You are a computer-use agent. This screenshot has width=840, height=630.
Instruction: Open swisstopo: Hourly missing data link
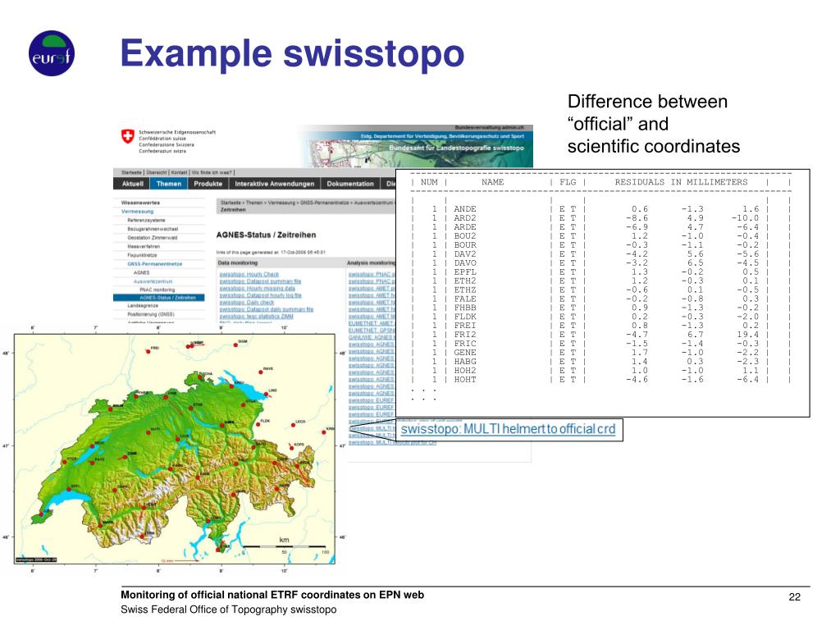tap(257, 288)
